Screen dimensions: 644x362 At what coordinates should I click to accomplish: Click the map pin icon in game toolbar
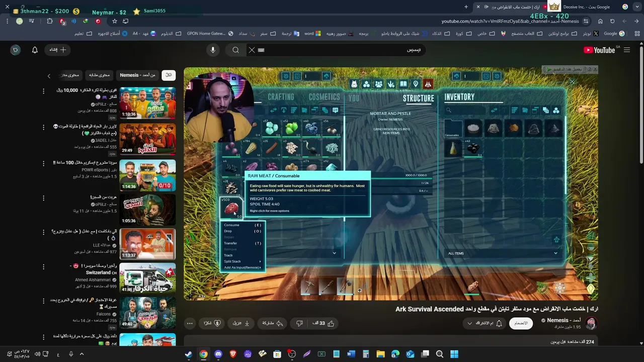(416, 84)
